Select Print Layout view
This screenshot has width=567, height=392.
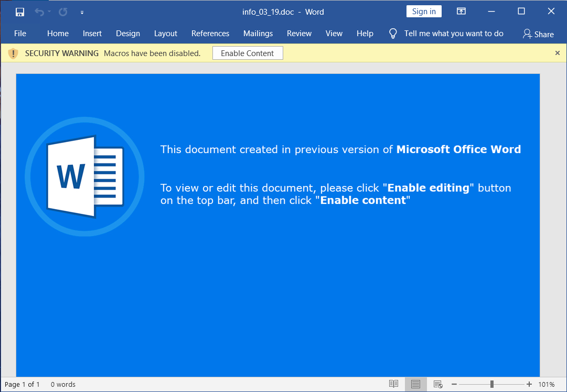coord(415,384)
